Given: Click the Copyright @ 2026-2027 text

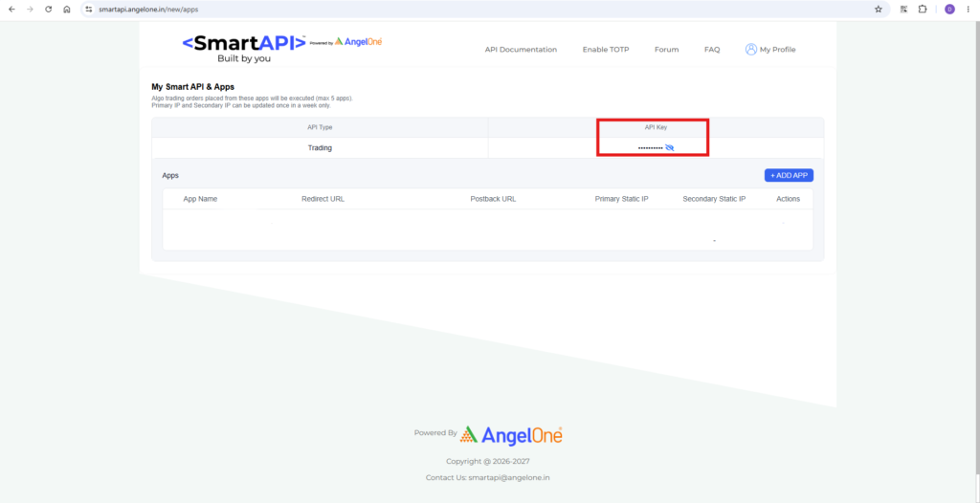Looking at the screenshot, I should pos(487,461).
